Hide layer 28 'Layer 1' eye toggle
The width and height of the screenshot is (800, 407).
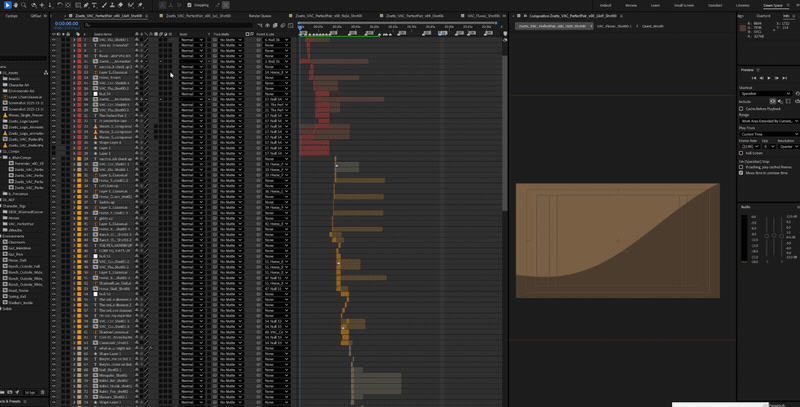coord(54,153)
